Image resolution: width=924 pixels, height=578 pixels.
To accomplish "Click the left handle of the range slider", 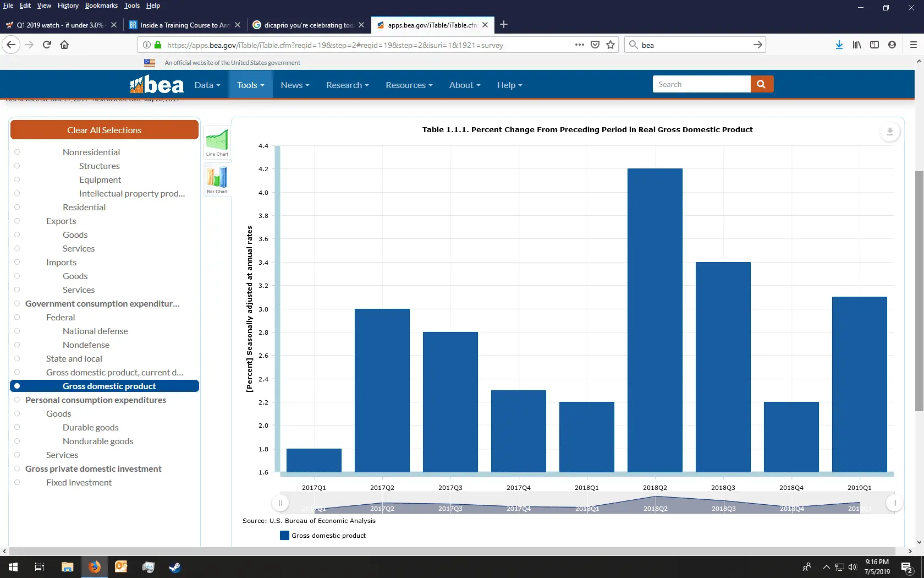I will pyautogui.click(x=280, y=503).
